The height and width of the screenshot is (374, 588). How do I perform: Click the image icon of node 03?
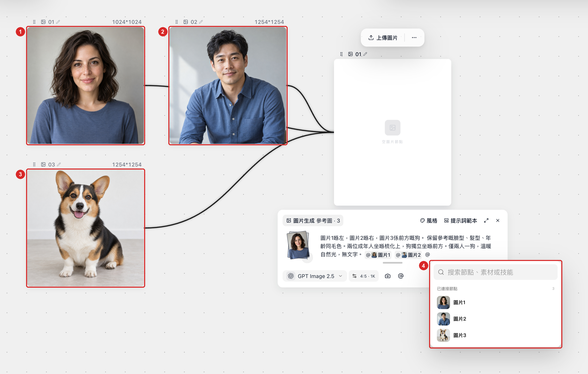click(43, 165)
